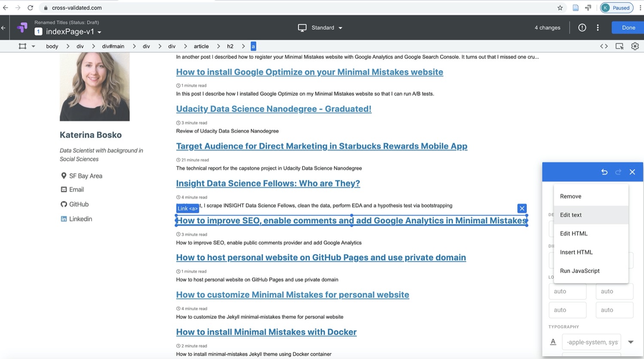Click the font family input field
Viewport: 644px width, 359px height.
tap(591, 342)
